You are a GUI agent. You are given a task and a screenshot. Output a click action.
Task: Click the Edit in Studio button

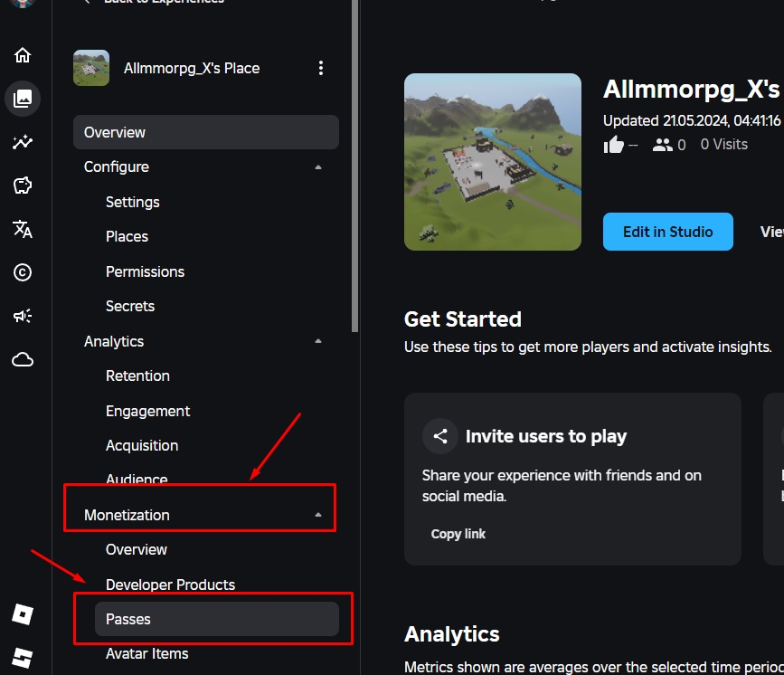[x=668, y=232]
